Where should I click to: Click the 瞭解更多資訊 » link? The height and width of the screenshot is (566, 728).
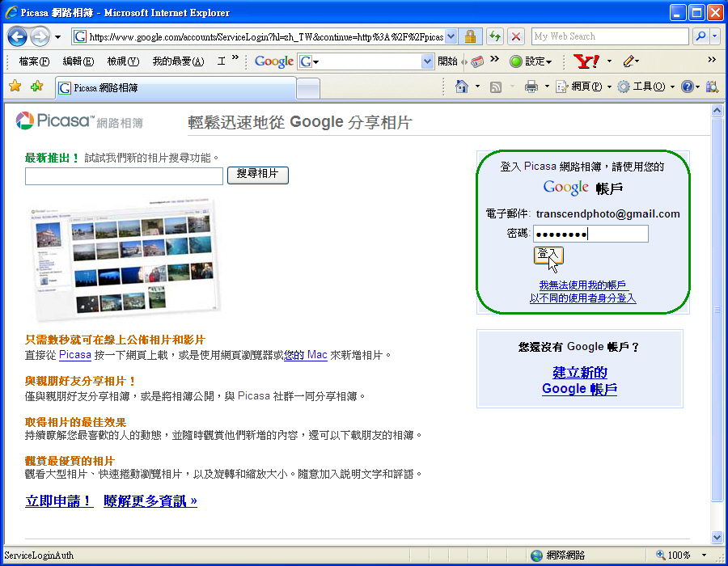click(150, 501)
